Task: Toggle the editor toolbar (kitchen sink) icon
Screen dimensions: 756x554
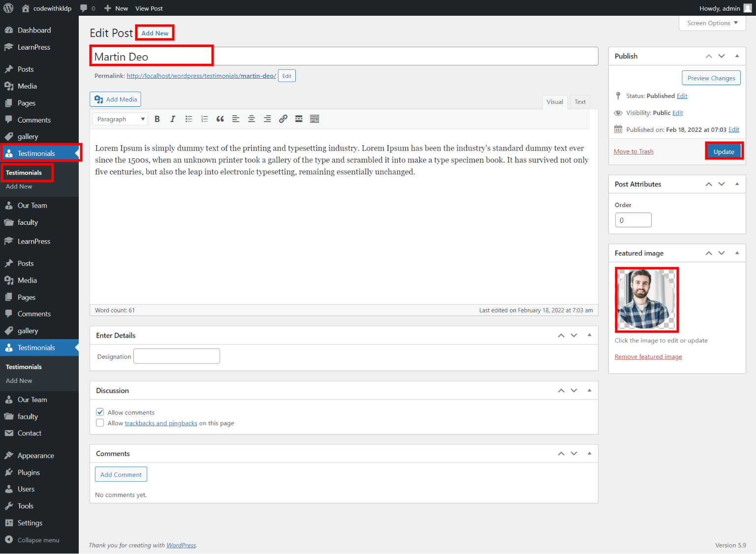Action: pos(315,119)
